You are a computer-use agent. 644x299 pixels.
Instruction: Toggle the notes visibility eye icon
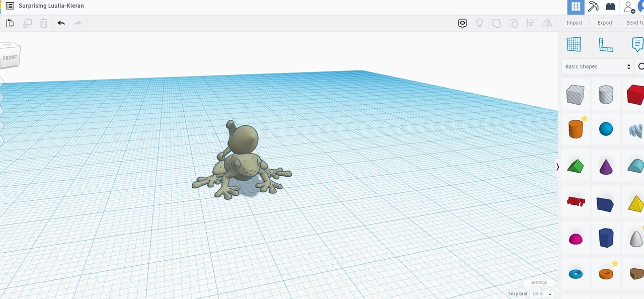coord(462,23)
